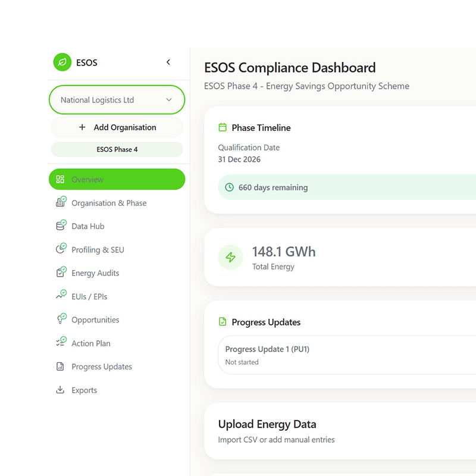Click the Exports download icon
The image size is (476, 476).
tap(61, 390)
